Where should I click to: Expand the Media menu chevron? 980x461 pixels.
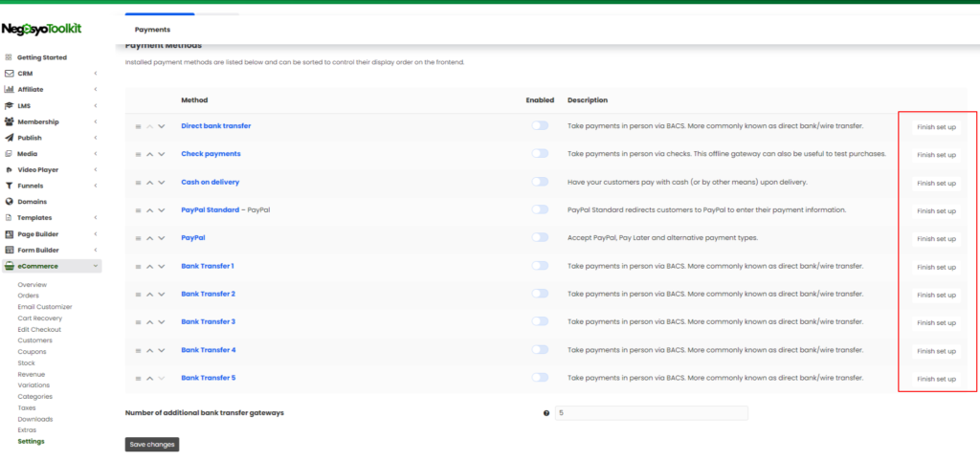96,154
